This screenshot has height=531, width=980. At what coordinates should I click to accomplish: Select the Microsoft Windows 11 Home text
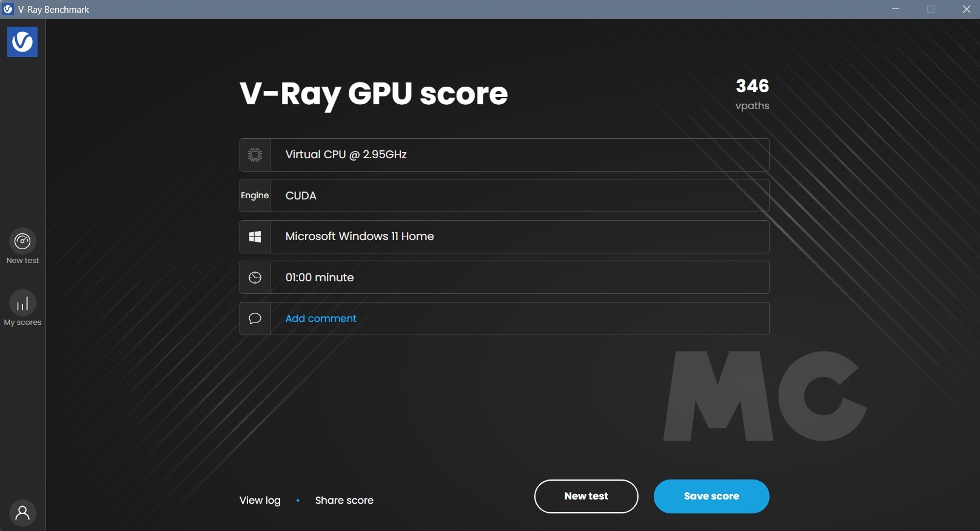[x=360, y=236]
